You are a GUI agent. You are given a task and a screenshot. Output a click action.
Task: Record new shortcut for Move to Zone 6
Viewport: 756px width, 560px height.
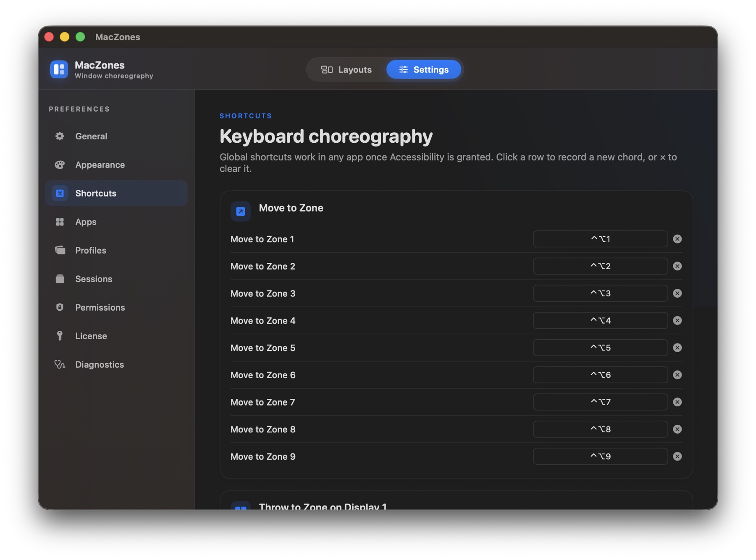600,375
